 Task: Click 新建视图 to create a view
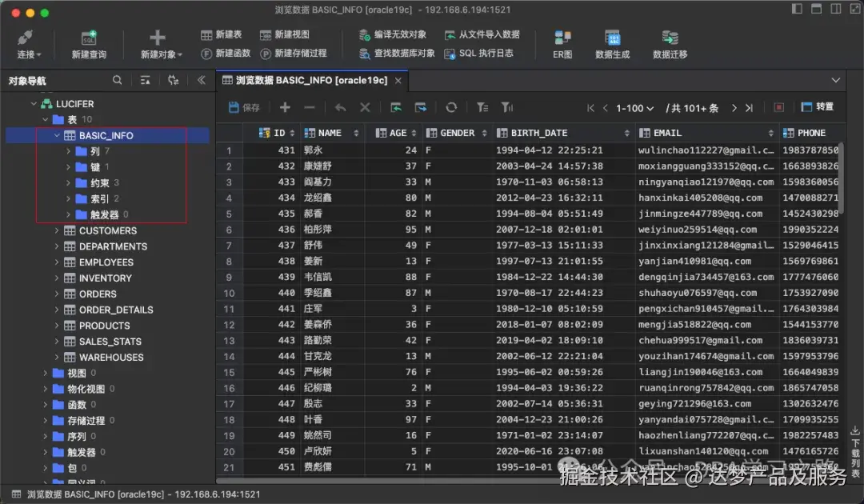(285, 34)
